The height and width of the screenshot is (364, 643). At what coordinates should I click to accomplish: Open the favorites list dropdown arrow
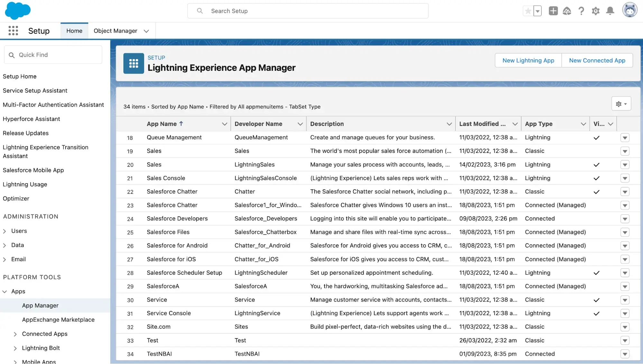[x=537, y=11]
